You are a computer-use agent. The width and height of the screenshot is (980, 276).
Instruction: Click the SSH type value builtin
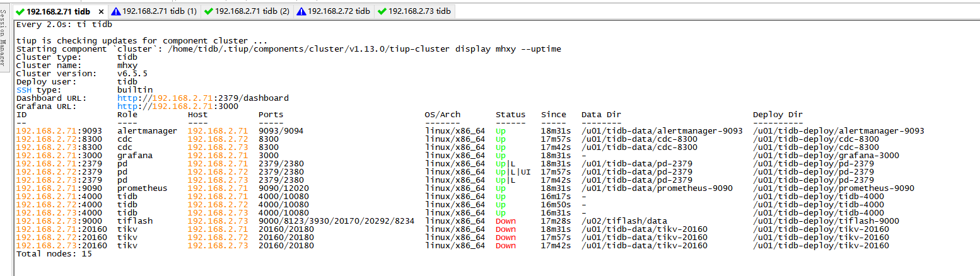(135, 90)
